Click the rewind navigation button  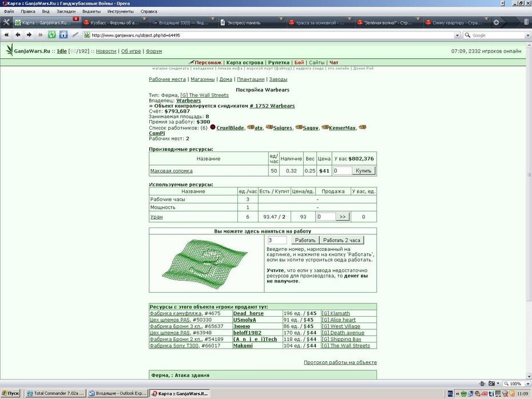[x=7, y=34]
